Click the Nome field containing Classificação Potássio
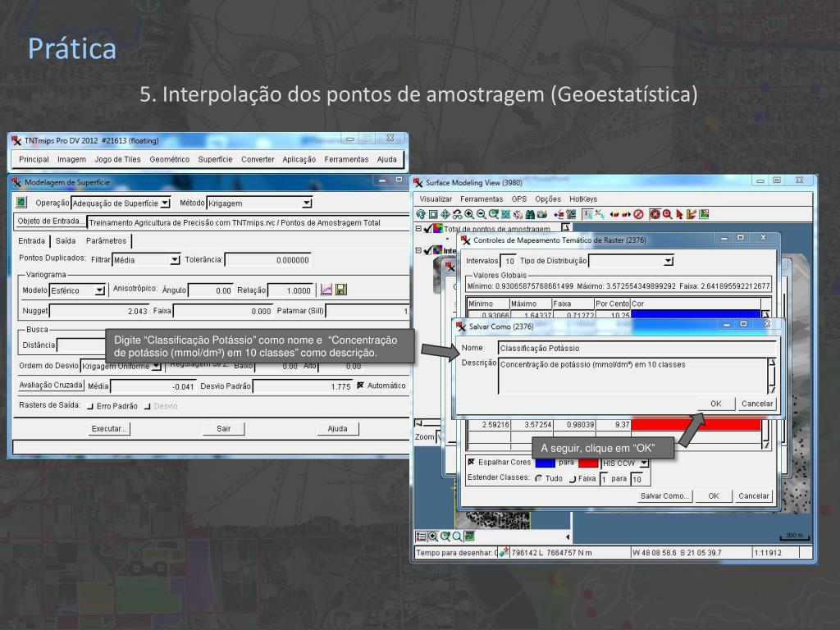The image size is (840, 630). [637, 348]
